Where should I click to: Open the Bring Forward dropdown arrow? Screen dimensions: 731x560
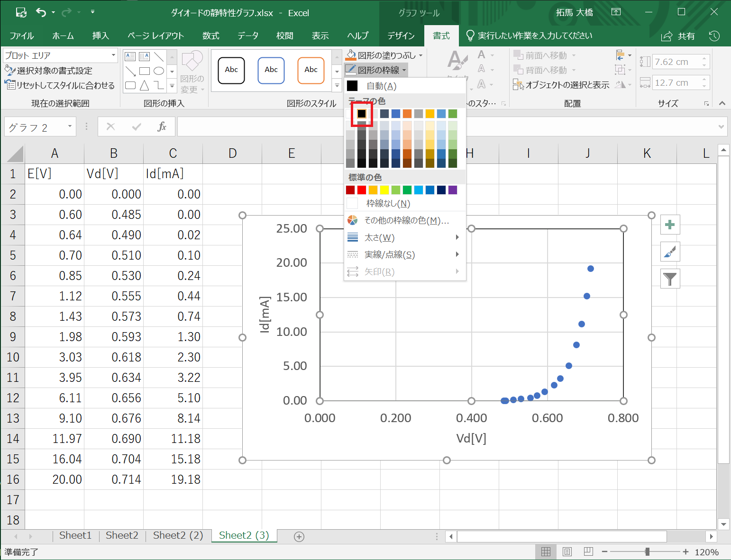coord(574,55)
